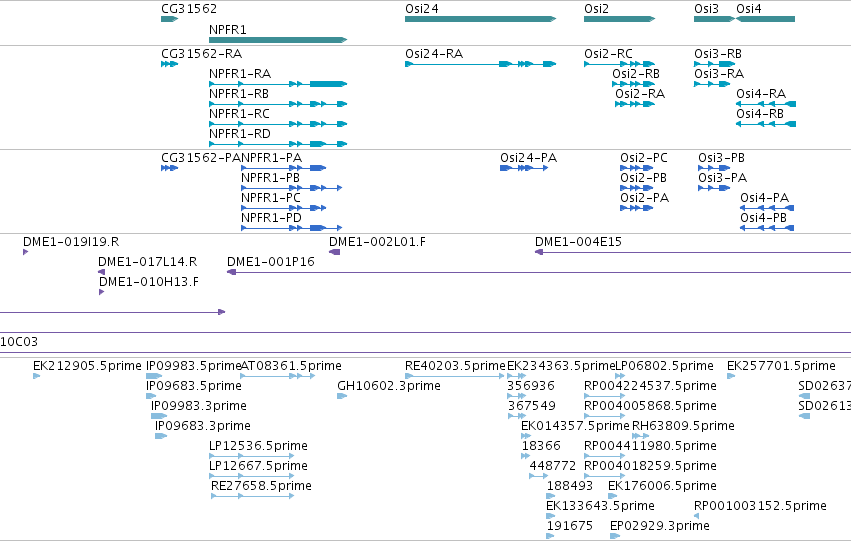Select the Osi3 gene feature
851x541 pixels.
(x=714, y=19)
